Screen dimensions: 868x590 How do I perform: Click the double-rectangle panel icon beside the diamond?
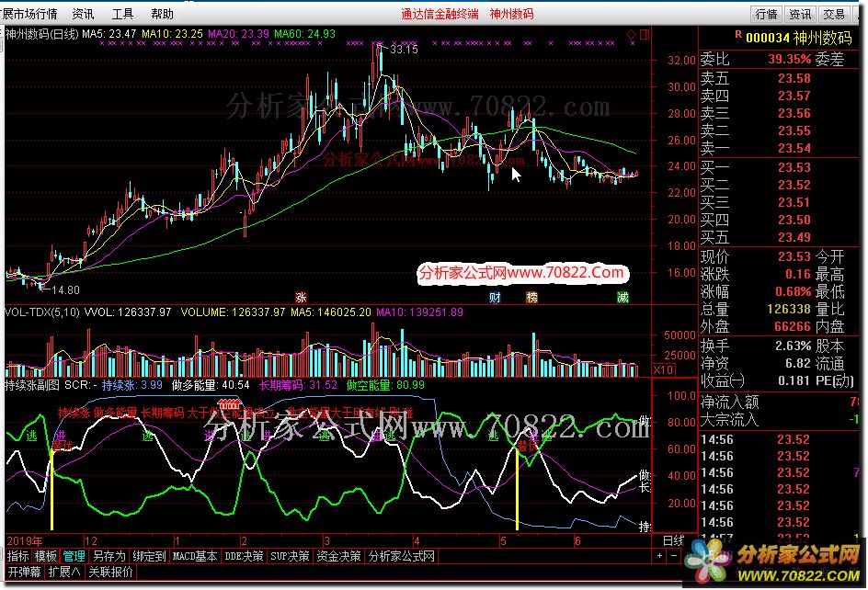[645, 34]
